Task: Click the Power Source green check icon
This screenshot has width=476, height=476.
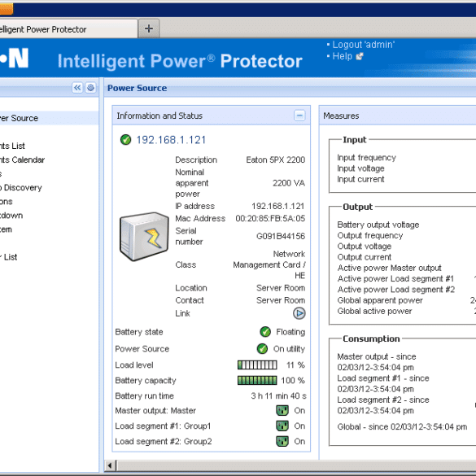Action: 262,349
